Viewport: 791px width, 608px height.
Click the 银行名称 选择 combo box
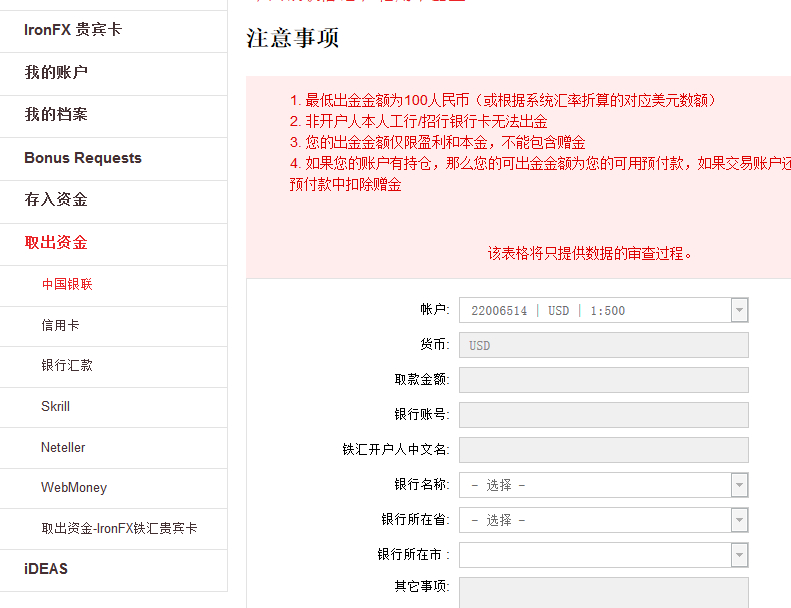(603, 485)
